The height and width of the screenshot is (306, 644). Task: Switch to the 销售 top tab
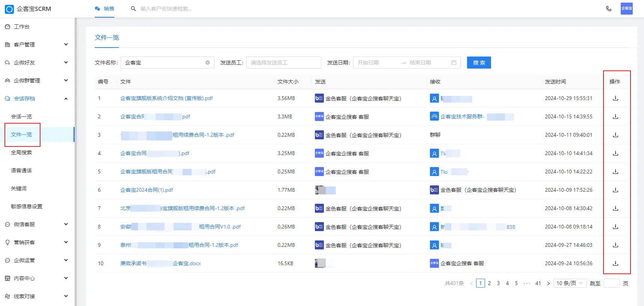tap(105, 9)
